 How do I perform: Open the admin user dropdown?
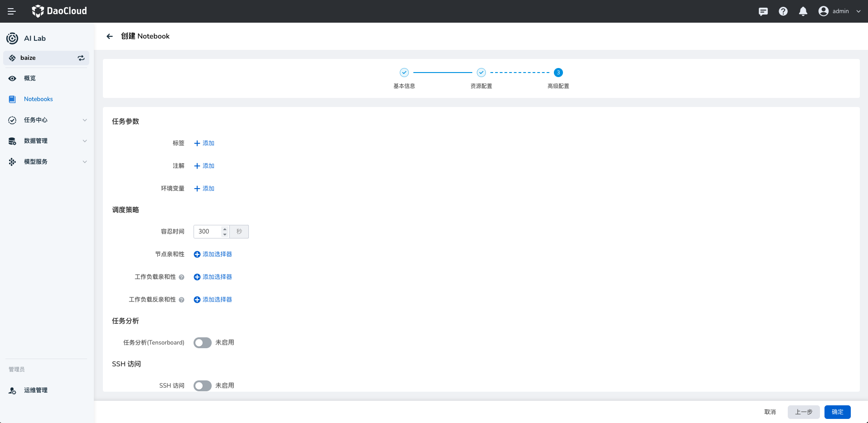[x=840, y=11]
